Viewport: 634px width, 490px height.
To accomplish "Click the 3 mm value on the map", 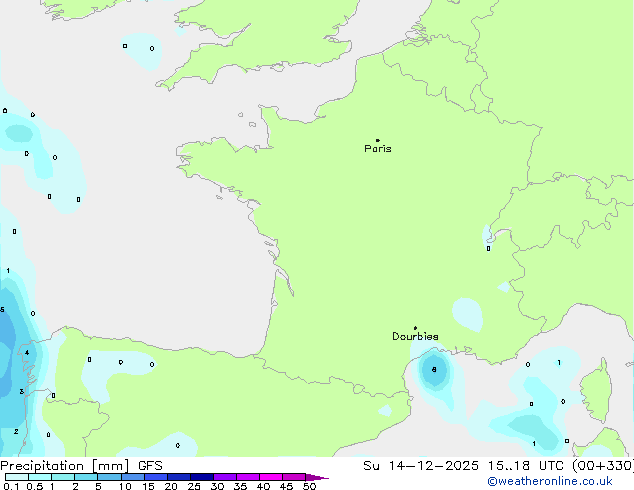I will click(x=21, y=391).
